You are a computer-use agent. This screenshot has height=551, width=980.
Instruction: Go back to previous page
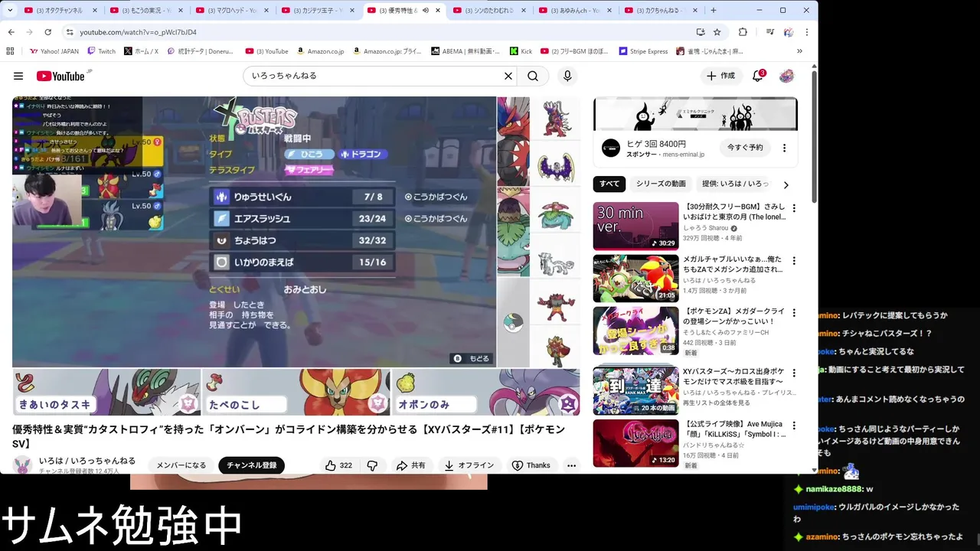tap(11, 32)
